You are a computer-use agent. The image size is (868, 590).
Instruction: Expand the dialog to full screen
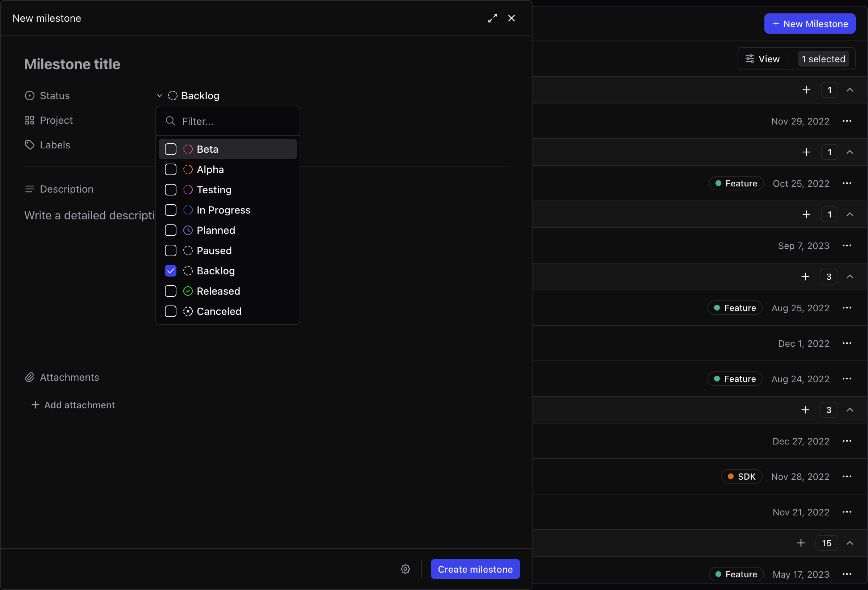(x=492, y=18)
